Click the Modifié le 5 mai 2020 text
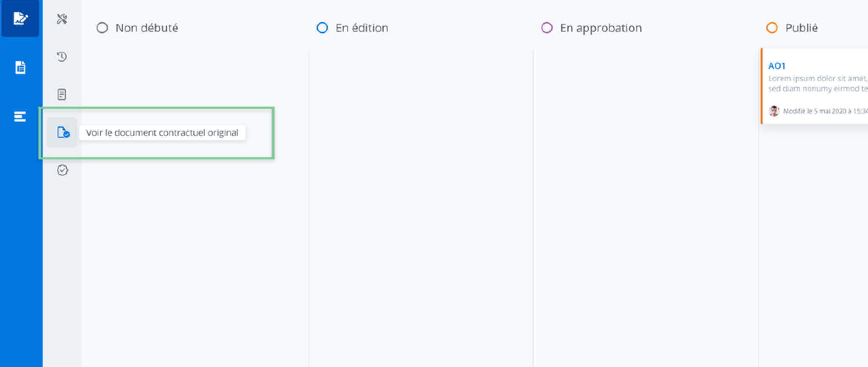The image size is (868, 367). [x=824, y=111]
